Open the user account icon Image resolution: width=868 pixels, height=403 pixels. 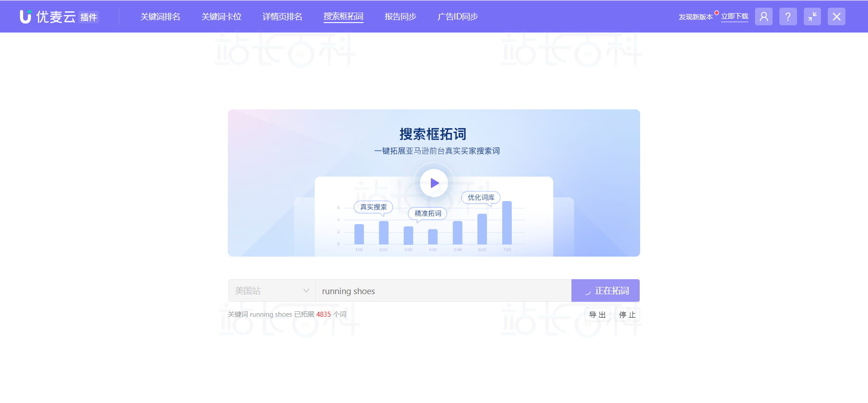(764, 17)
